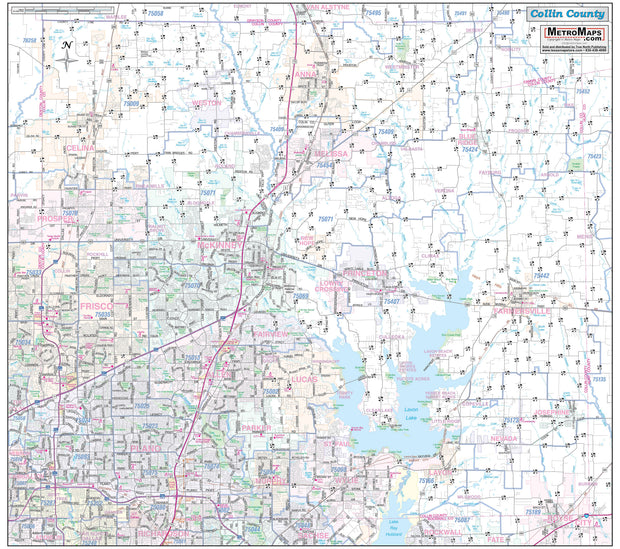Click the FATE city label
This screenshot has height=549, width=620.
pos(495,540)
